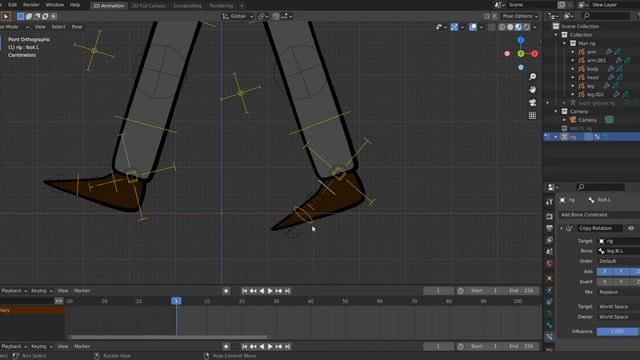
Task: Click the green Y axis gizmo ball
Action: (521, 53)
